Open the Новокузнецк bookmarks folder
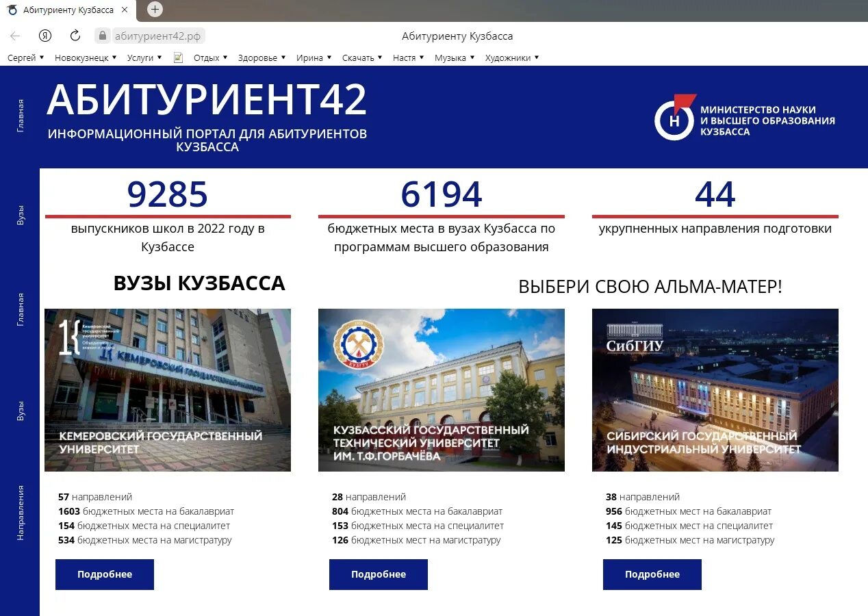 86,58
